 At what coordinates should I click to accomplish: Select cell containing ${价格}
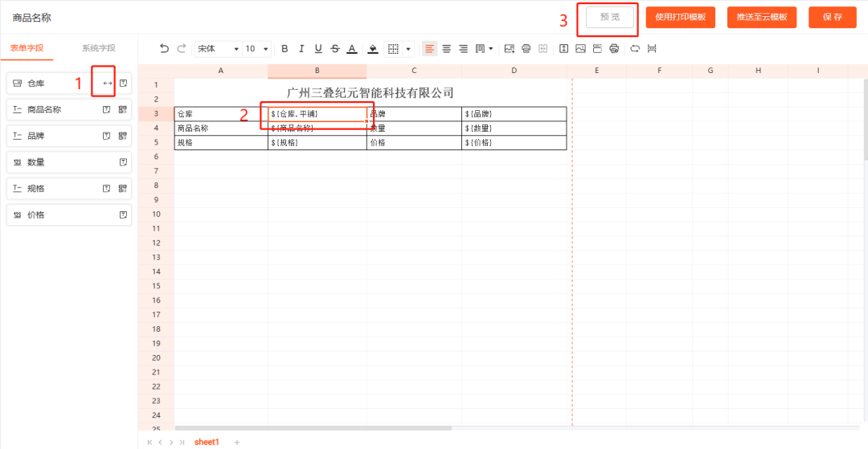coord(514,143)
